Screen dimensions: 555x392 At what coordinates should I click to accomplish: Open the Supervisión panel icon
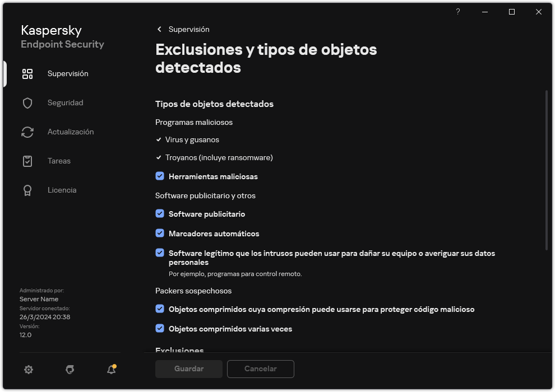click(27, 73)
